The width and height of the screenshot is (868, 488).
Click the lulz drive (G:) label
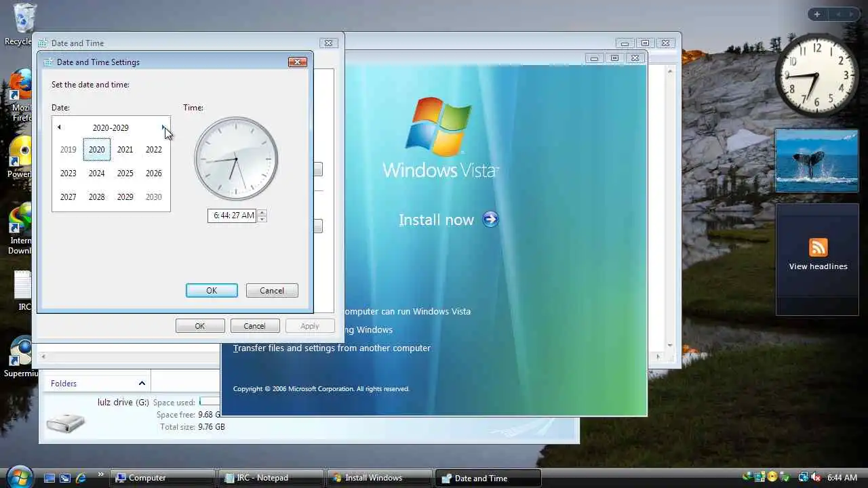click(123, 402)
